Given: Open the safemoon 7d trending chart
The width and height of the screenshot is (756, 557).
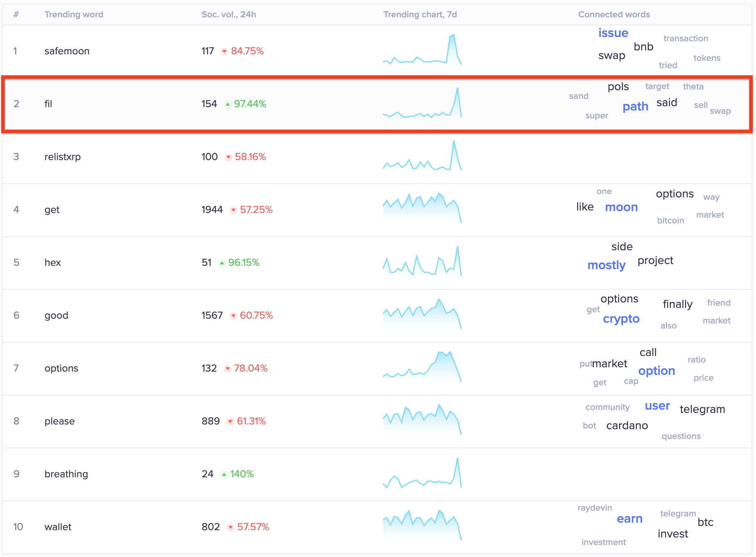Looking at the screenshot, I should [x=422, y=50].
